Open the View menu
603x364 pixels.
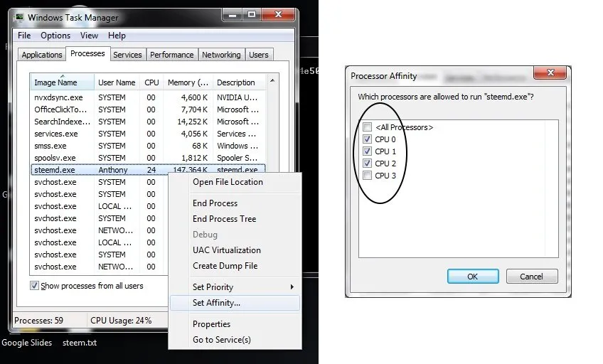[89, 36]
